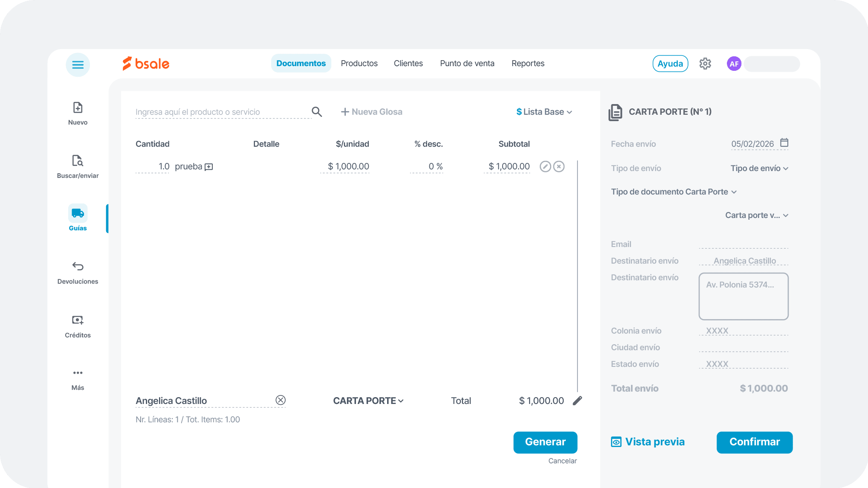Expand CARTA PORTE document type dropdown
The height and width of the screenshot is (488, 868).
368,401
